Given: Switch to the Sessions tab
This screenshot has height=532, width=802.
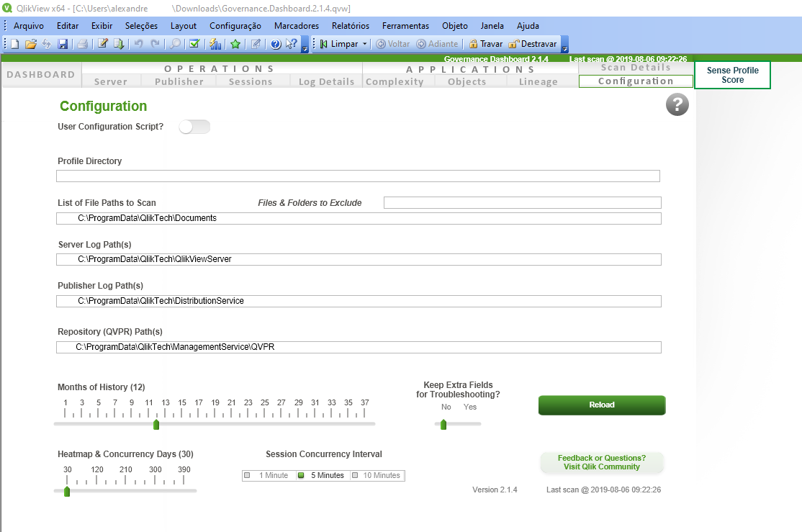Looking at the screenshot, I should pyautogui.click(x=251, y=81).
